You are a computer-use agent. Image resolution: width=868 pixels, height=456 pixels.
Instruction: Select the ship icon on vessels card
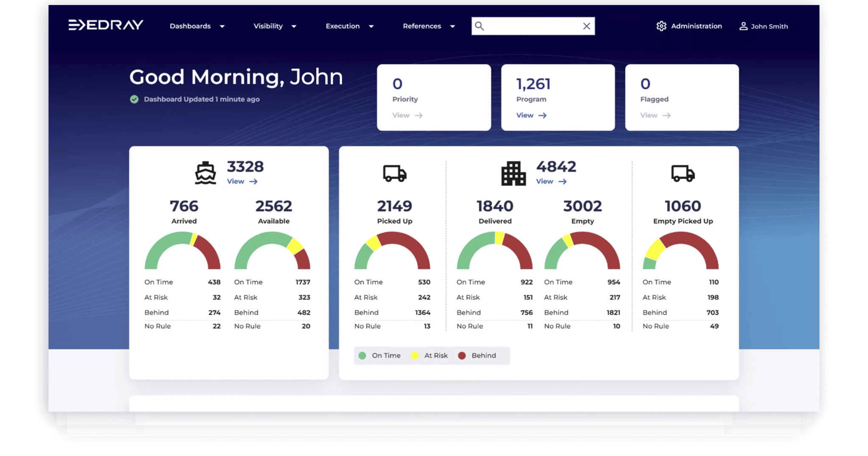206,172
